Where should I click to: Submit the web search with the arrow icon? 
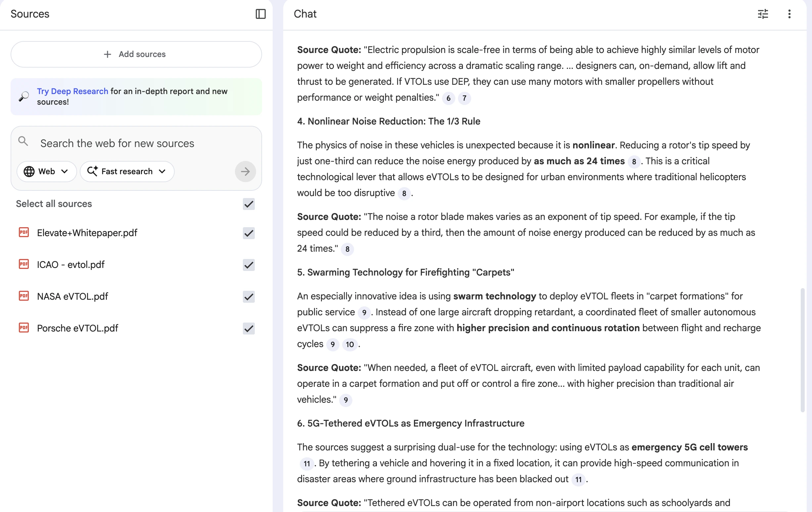(x=245, y=172)
